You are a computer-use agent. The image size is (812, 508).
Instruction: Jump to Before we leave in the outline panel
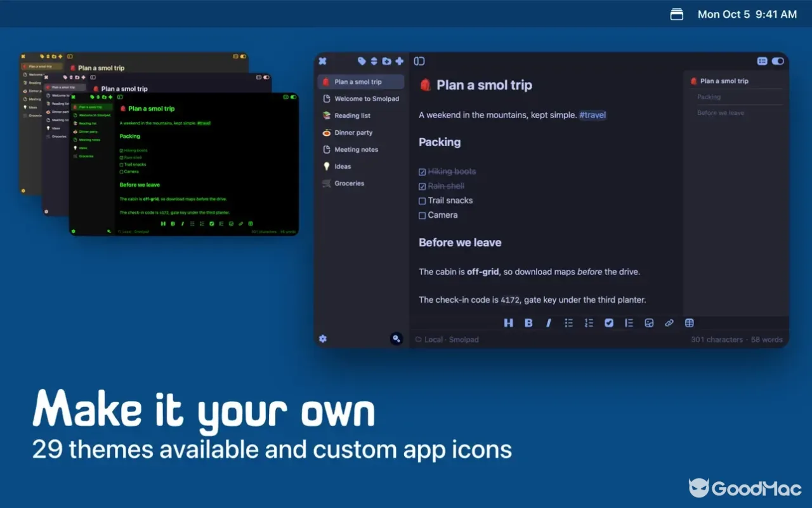coord(721,113)
